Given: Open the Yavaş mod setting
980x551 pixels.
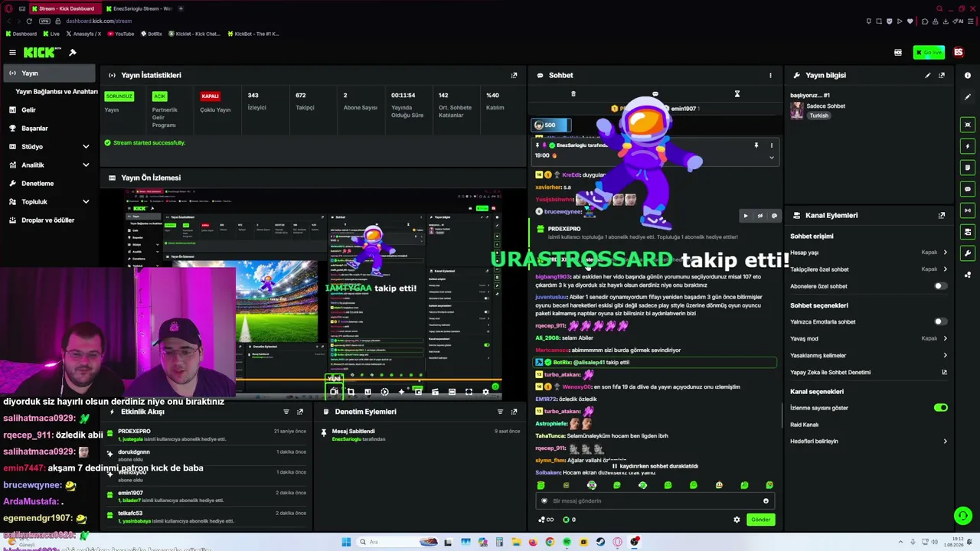Looking at the screenshot, I should click(x=869, y=338).
